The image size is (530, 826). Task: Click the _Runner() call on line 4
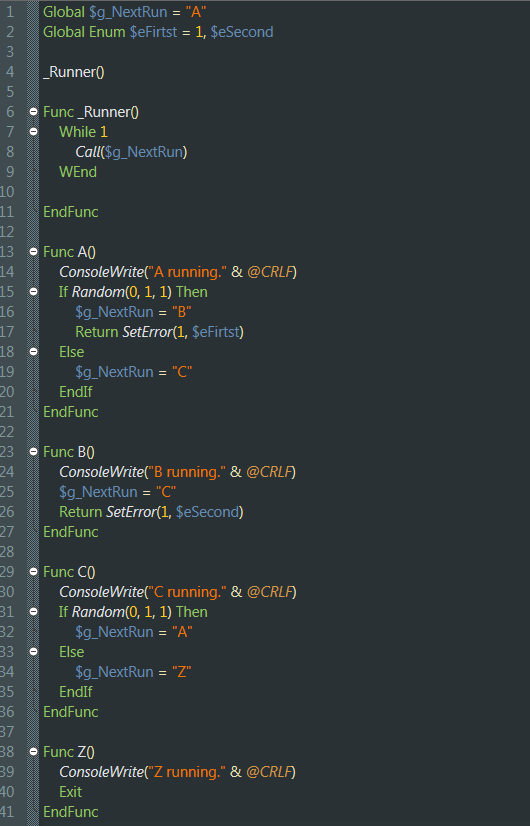[74, 72]
